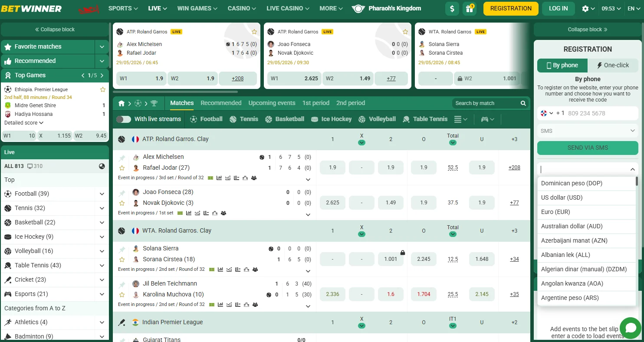The width and height of the screenshot is (644, 342).
Task: Open the SMS delivery method dropdown
Action: [588, 131]
